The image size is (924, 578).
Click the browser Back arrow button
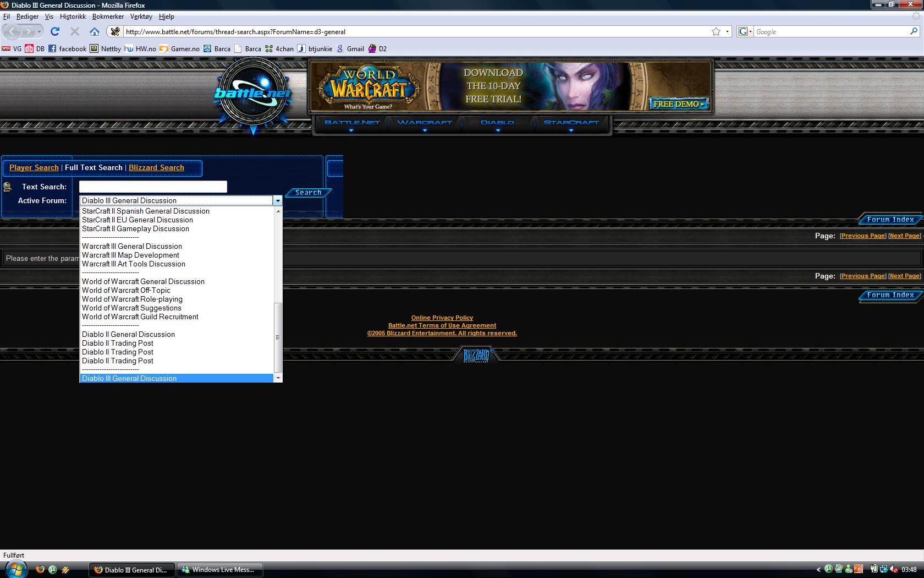coord(12,31)
